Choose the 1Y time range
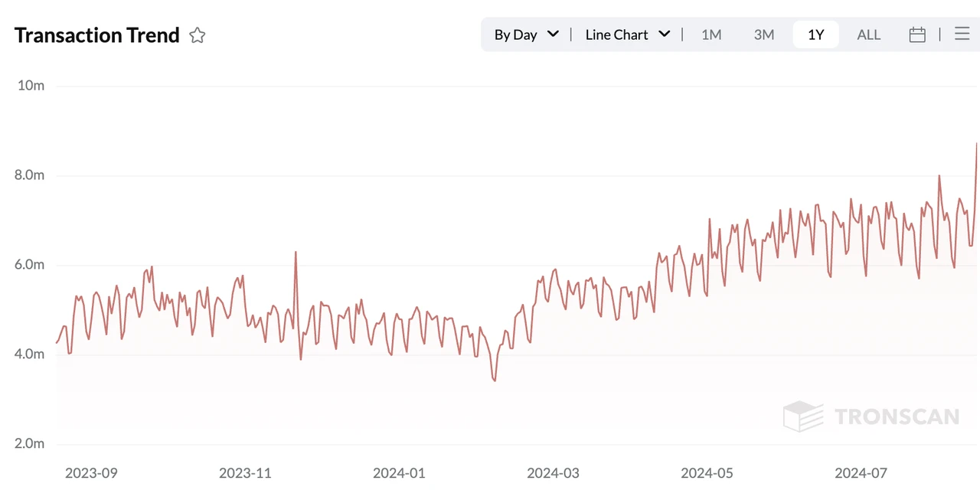The width and height of the screenshot is (980, 490). (x=816, y=34)
